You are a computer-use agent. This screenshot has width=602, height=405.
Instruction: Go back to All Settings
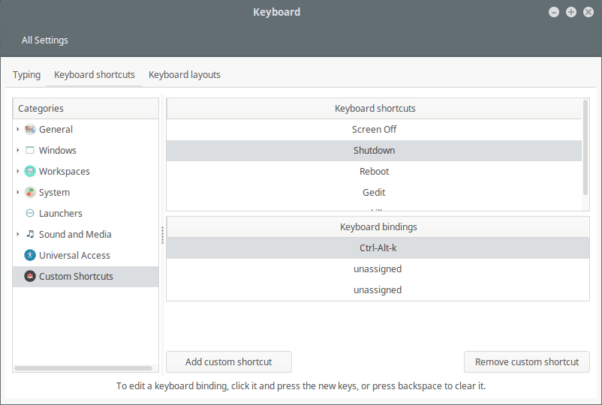45,40
